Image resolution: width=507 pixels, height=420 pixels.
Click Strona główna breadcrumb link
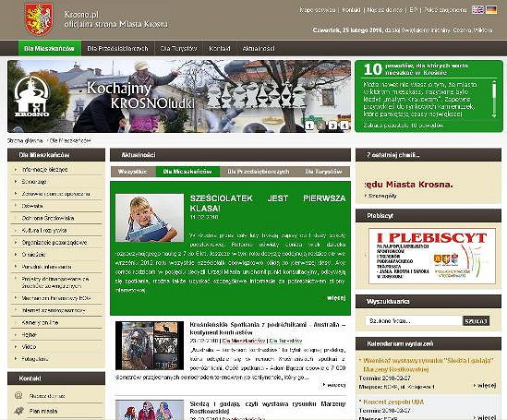pyautogui.click(x=25, y=141)
